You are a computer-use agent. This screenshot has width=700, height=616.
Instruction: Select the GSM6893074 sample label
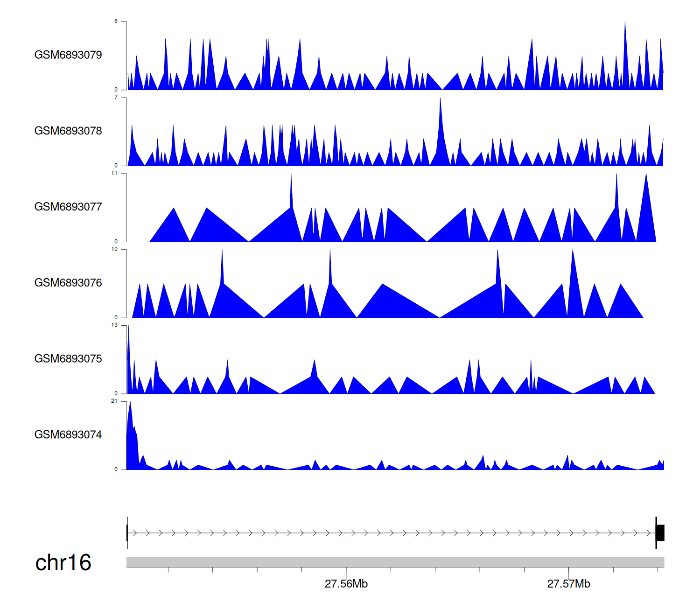[x=68, y=435]
